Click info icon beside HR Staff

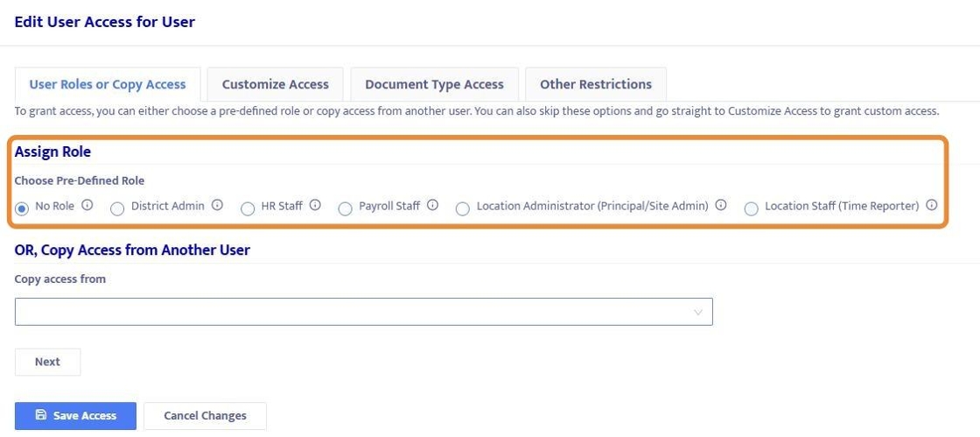pyautogui.click(x=315, y=206)
